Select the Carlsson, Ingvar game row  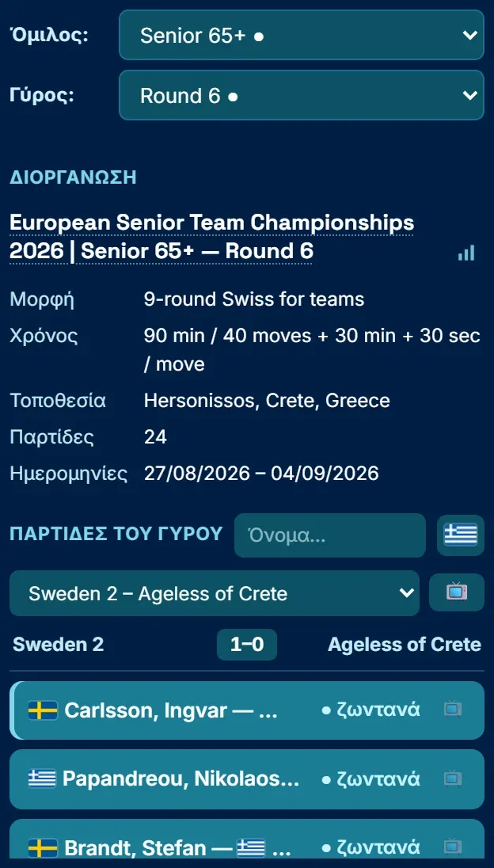[247, 710]
